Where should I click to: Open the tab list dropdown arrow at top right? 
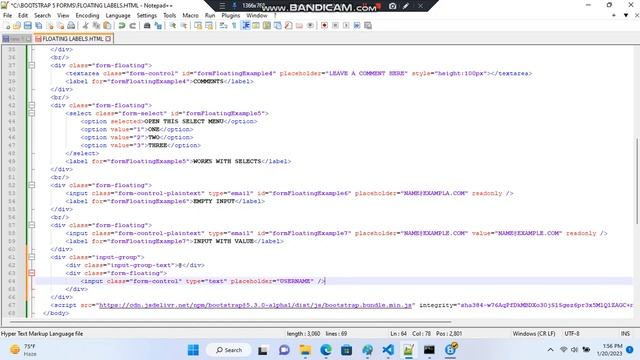[x=626, y=16]
